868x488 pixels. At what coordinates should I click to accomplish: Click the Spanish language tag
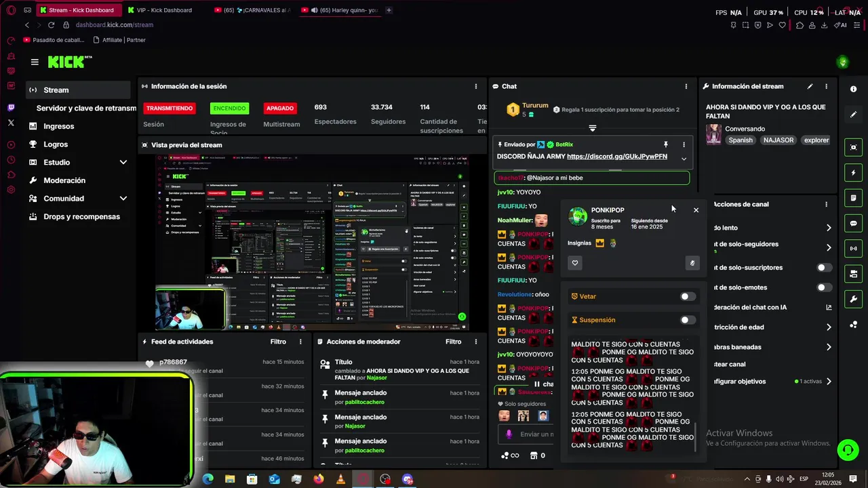click(x=741, y=140)
